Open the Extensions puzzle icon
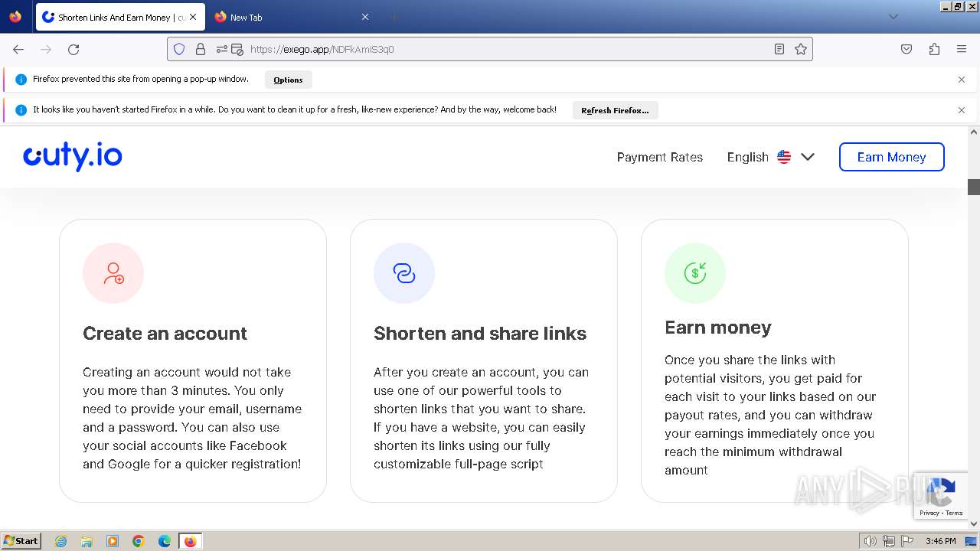The width and height of the screenshot is (980, 551). click(x=934, y=49)
